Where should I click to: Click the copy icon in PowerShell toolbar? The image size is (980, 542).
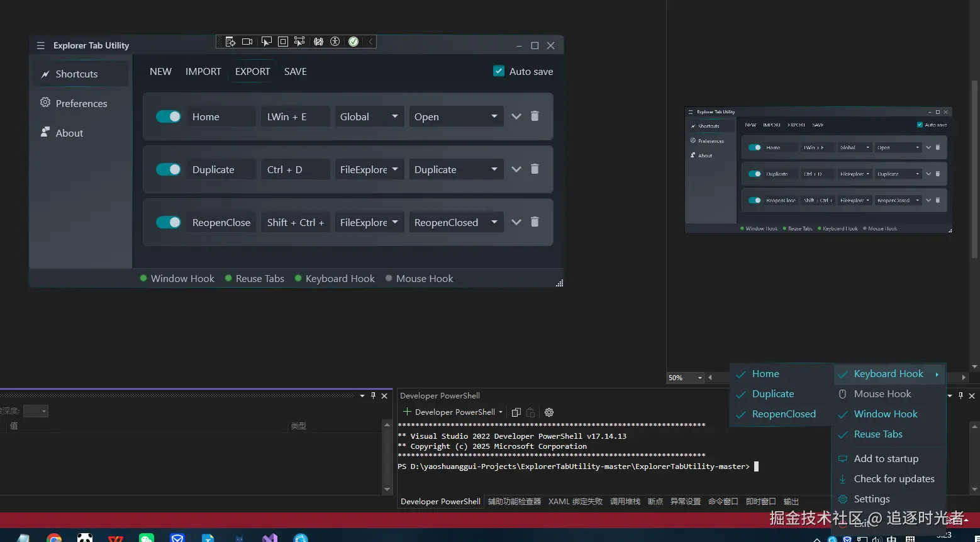tap(516, 412)
